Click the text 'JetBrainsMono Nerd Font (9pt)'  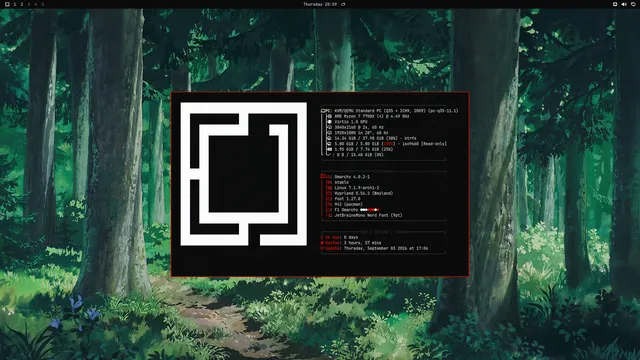tap(369, 216)
